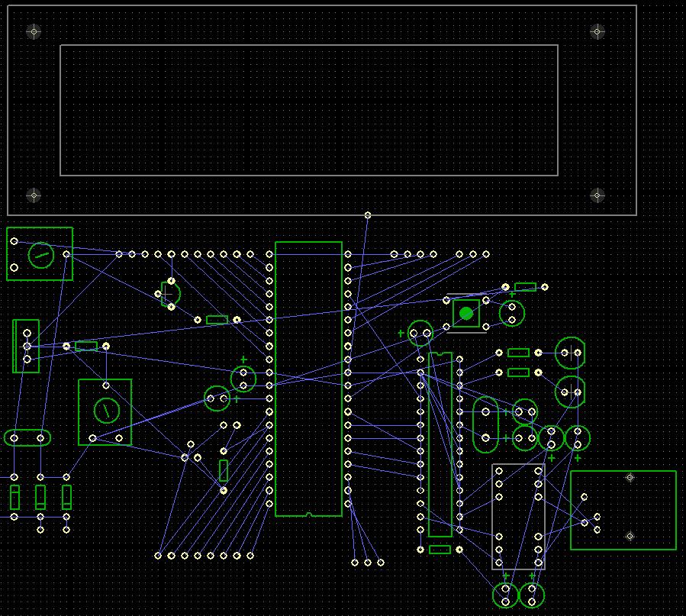
Task: Click the LCD top-left mounting hole
Action: 33,31
